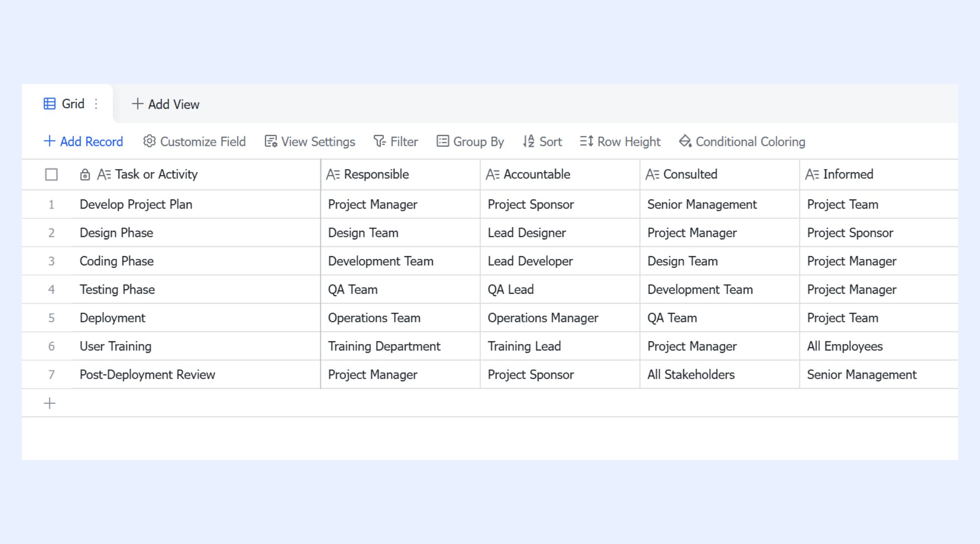Click the Add View tab
This screenshot has width=980, height=544.
click(166, 104)
